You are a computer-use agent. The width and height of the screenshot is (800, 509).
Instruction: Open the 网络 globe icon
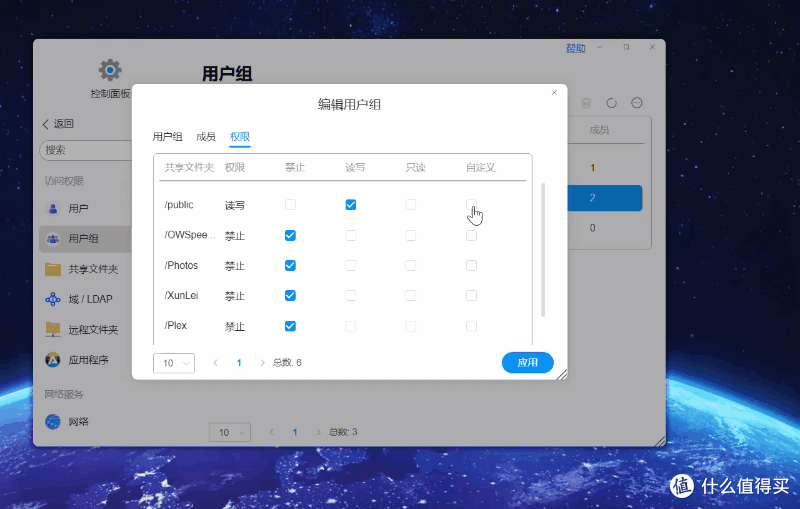coord(53,421)
